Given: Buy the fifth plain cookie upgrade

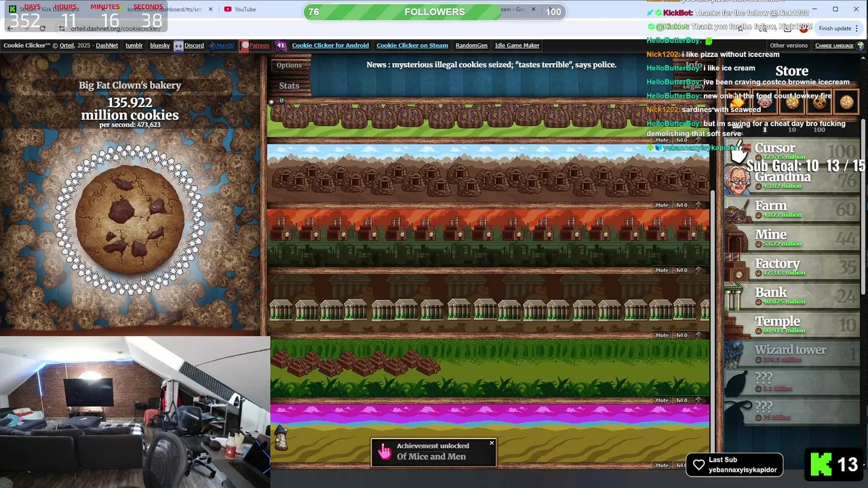Looking at the screenshot, I should point(846,102).
